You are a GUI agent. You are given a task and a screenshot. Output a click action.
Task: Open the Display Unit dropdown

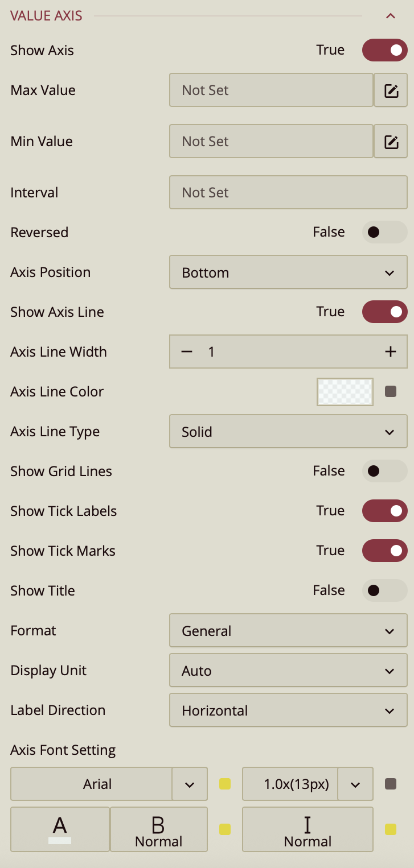288,670
